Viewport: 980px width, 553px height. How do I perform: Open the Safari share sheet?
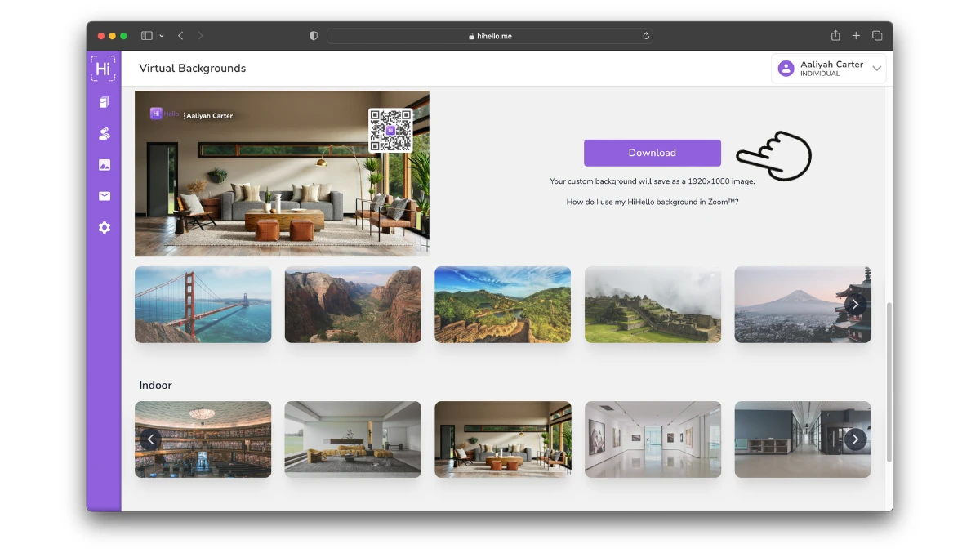[835, 35]
